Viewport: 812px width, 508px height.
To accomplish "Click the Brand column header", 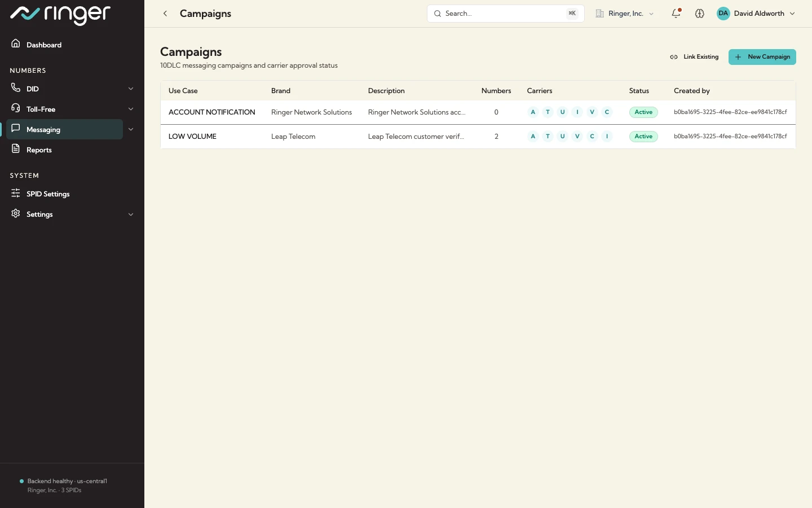I will (281, 91).
